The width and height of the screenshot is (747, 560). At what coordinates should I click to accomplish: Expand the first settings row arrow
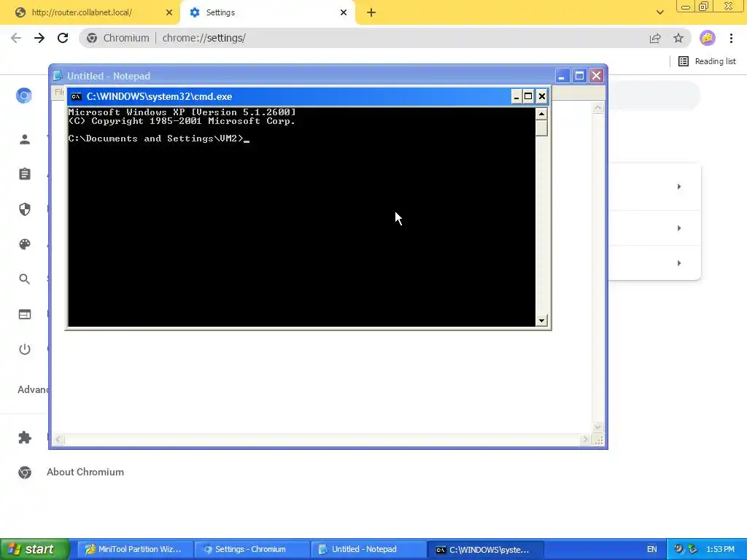[679, 187]
